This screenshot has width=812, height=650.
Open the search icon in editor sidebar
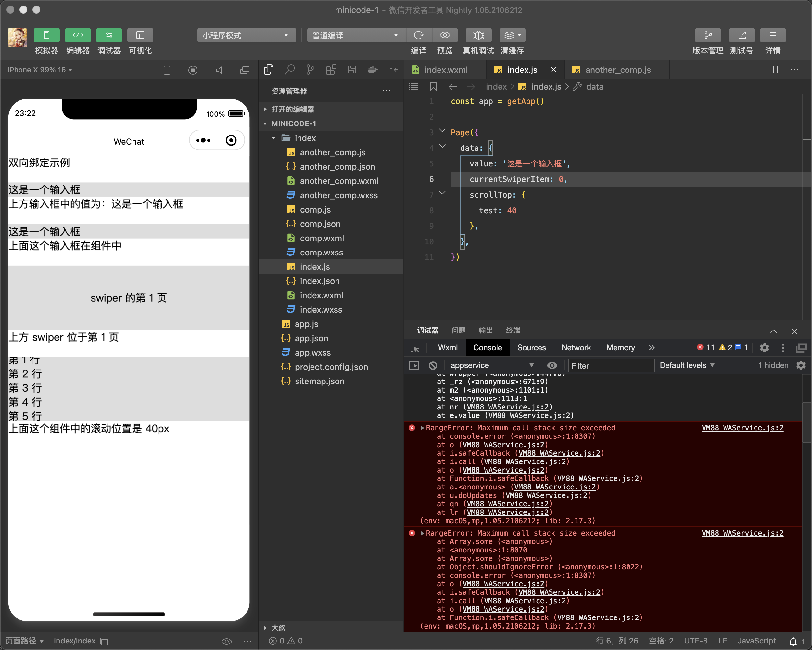[290, 70]
